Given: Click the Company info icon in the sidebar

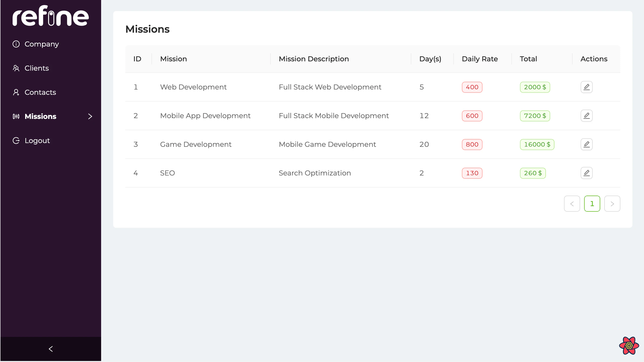Looking at the screenshot, I should 16,44.
